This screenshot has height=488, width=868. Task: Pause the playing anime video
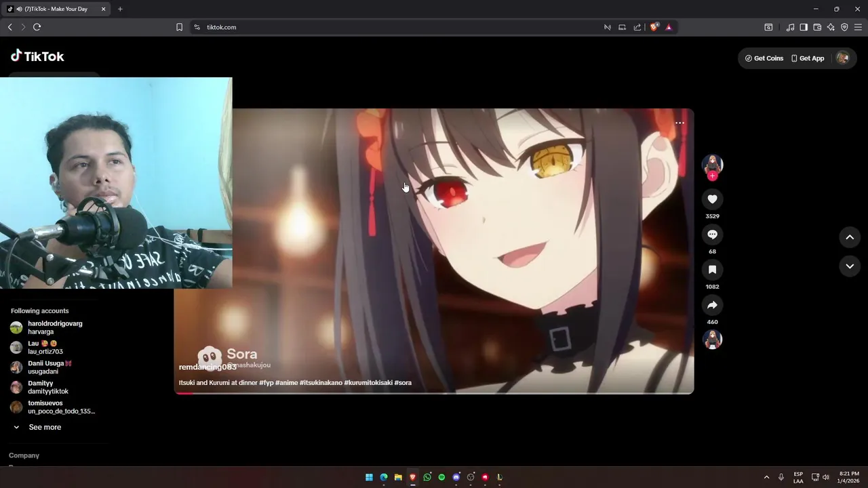click(x=434, y=251)
